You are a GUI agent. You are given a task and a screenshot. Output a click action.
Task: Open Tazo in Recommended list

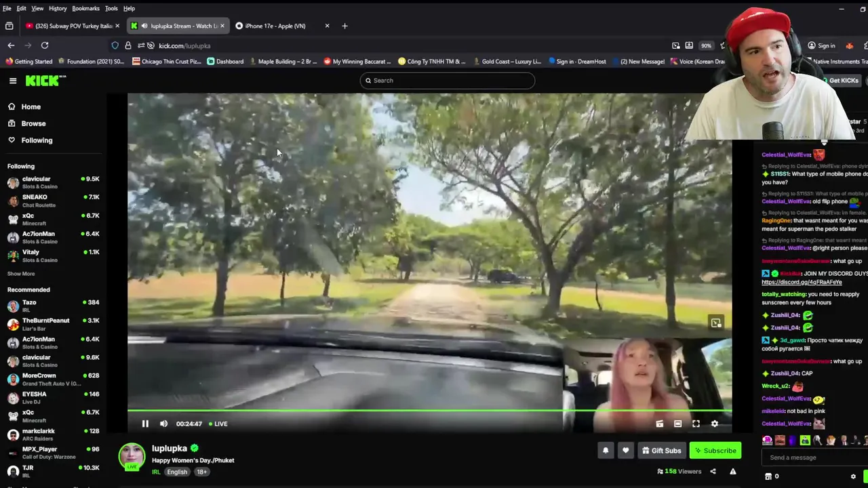pos(53,306)
